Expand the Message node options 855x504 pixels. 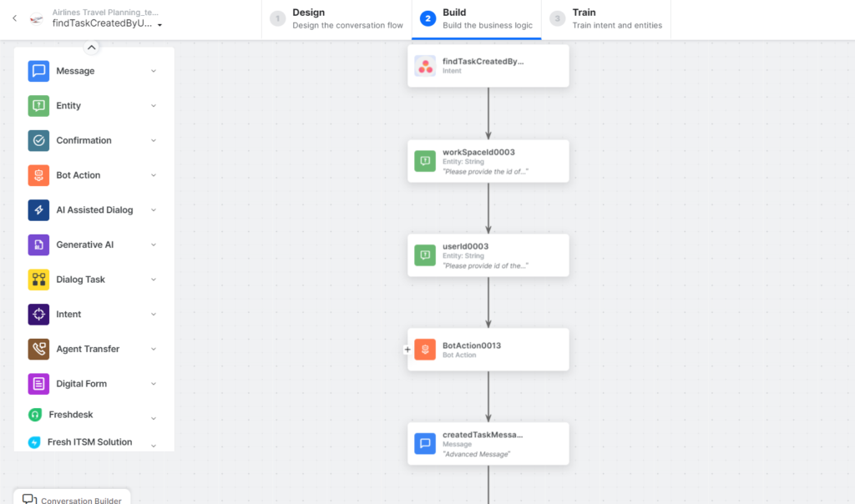(x=152, y=71)
